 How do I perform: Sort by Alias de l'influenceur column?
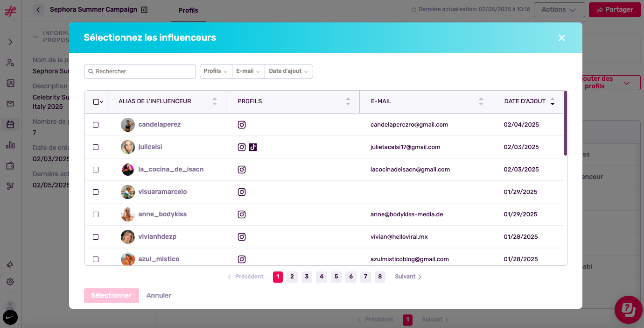[215, 101]
